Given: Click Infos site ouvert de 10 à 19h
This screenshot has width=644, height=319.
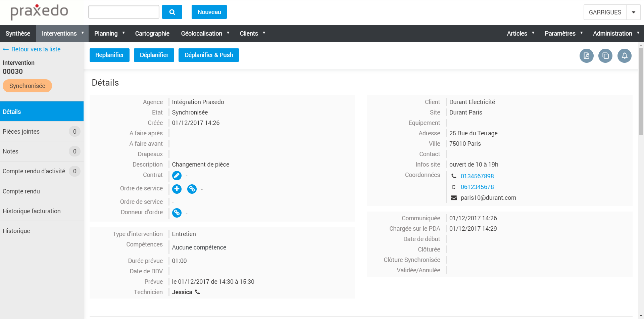Looking at the screenshot, I should pos(474,165).
